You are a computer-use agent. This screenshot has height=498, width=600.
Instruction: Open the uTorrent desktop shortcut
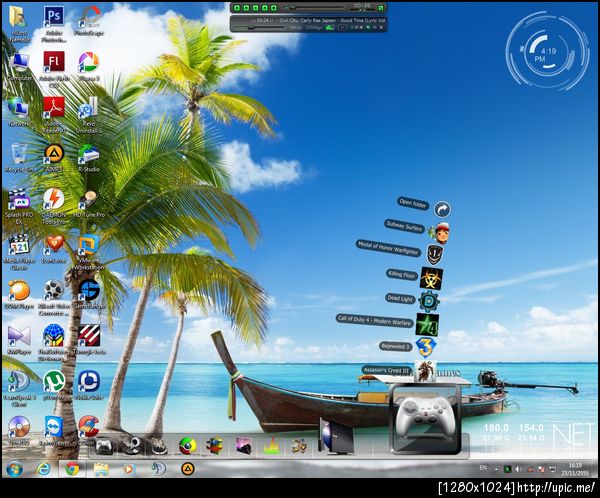pyautogui.click(x=54, y=385)
